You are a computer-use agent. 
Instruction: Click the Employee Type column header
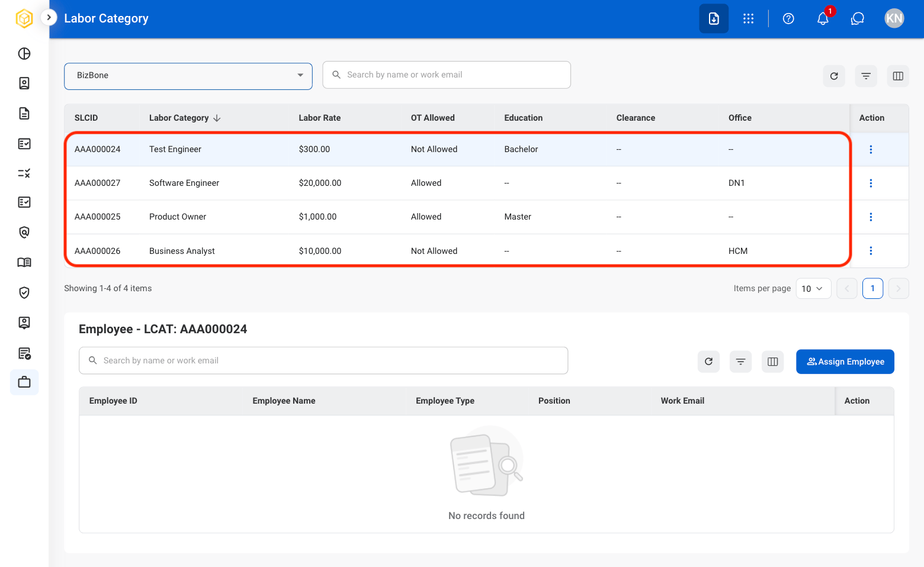(x=445, y=401)
